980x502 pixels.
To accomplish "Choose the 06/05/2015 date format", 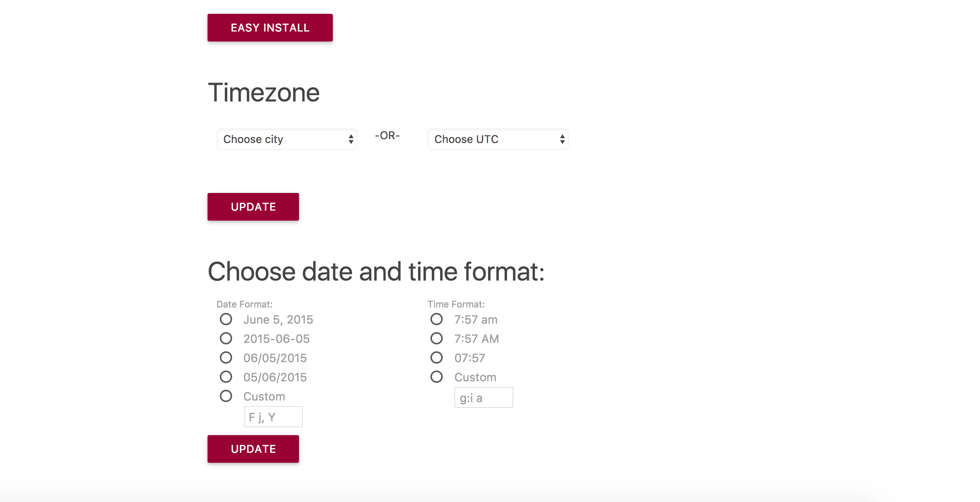I will 226,357.
